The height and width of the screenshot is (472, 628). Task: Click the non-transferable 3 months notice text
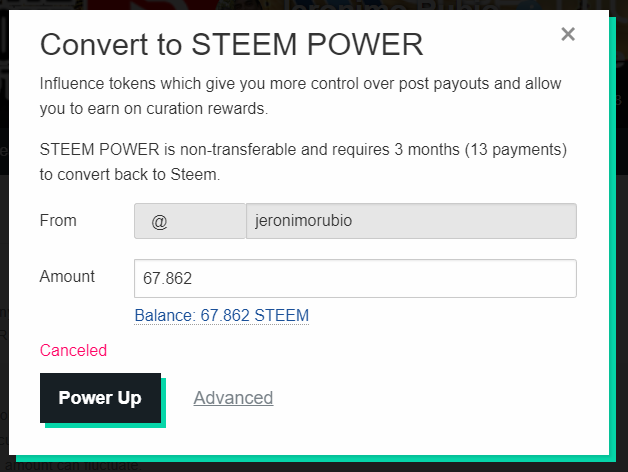(x=300, y=161)
